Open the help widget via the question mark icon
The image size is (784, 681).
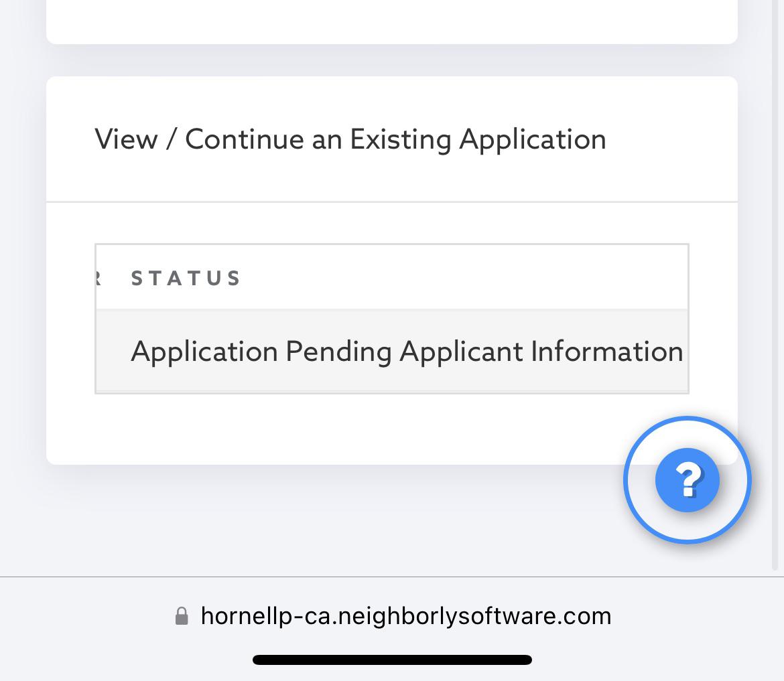688,479
